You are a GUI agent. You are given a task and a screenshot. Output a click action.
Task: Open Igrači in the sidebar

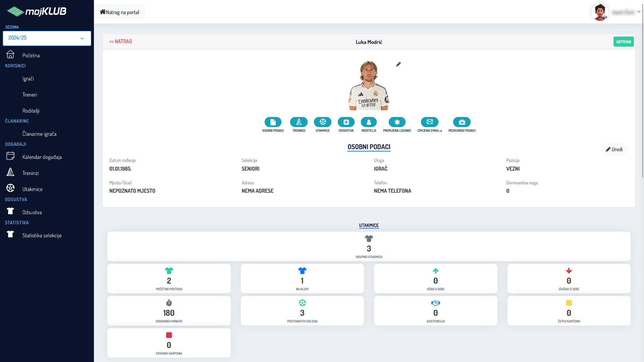pyautogui.click(x=28, y=79)
